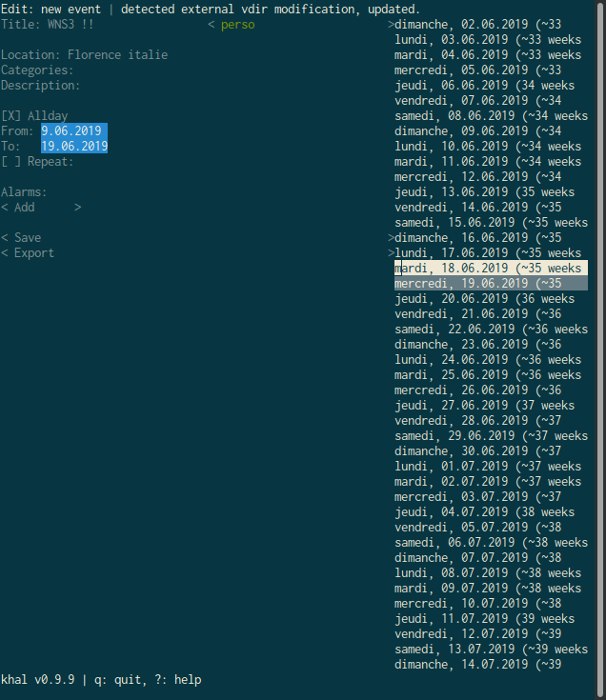The image size is (606, 700).
Task: Select mardi, 11.06.2019 row
Action: click(491, 162)
